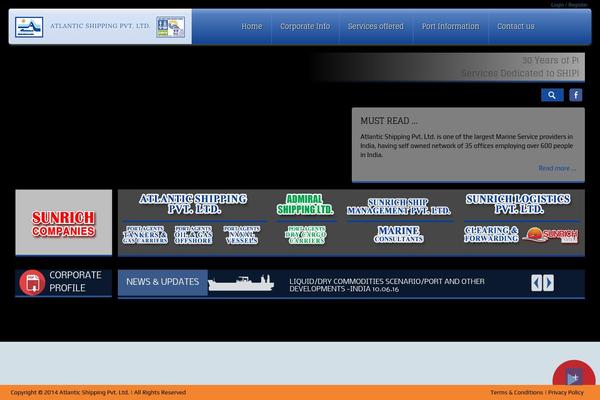The width and height of the screenshot is (600, 400).
Task: Select Port Agents Naval Vessels
Action: (242, 235)
